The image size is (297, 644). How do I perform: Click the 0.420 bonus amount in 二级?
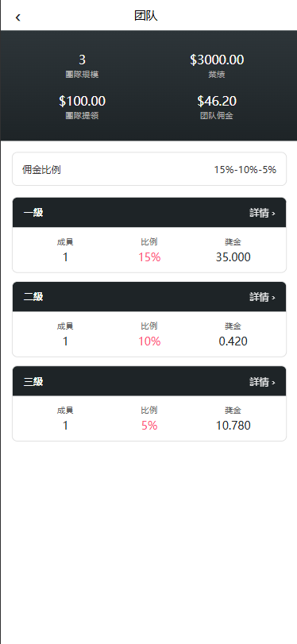(233, 341)
